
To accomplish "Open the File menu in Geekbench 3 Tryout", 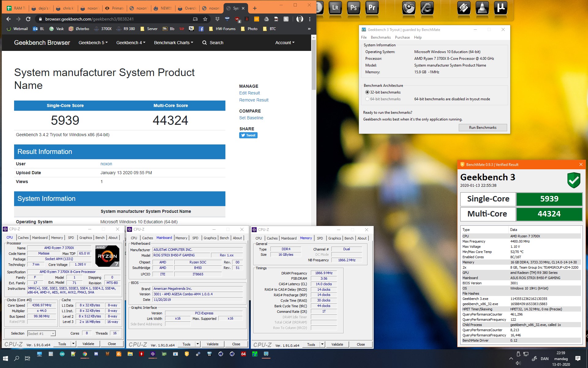I will (x=364, y=37).
